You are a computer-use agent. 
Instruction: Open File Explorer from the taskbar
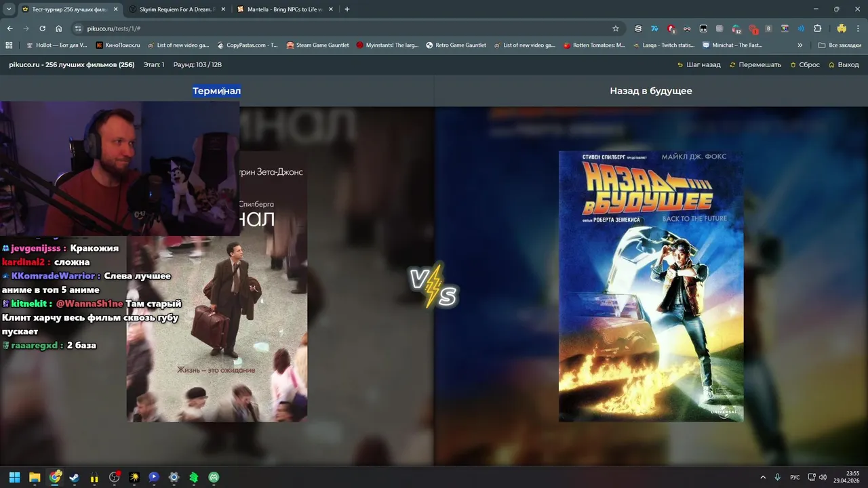[x=35, y=477]
